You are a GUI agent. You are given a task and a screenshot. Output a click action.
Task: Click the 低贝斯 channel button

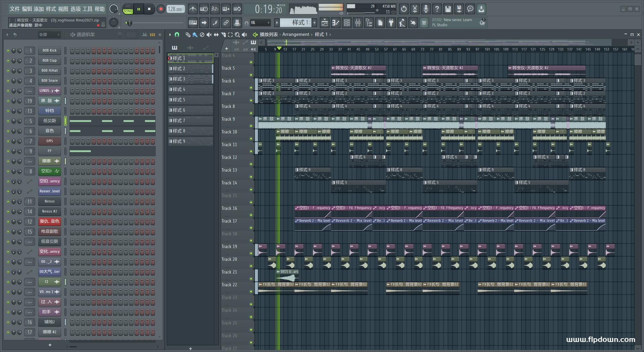coord(49,121)
